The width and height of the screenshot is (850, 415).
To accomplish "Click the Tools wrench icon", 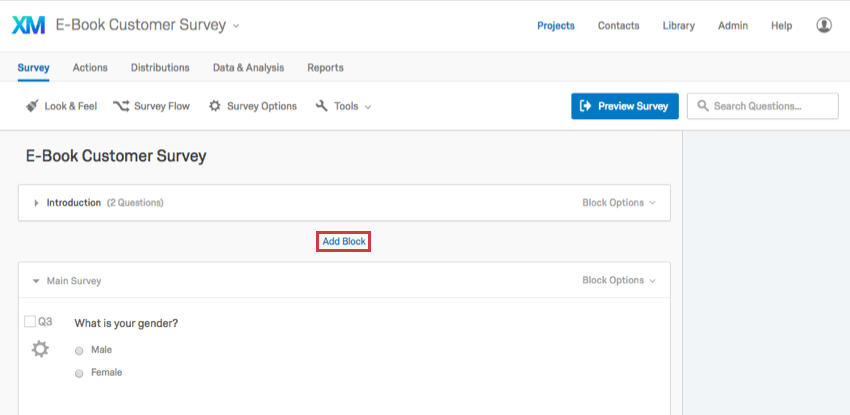I will (321, 106).
